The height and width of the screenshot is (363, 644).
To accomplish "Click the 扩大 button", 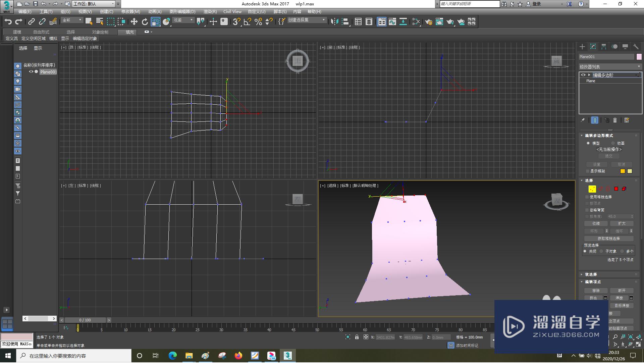I will coord(622,223).
